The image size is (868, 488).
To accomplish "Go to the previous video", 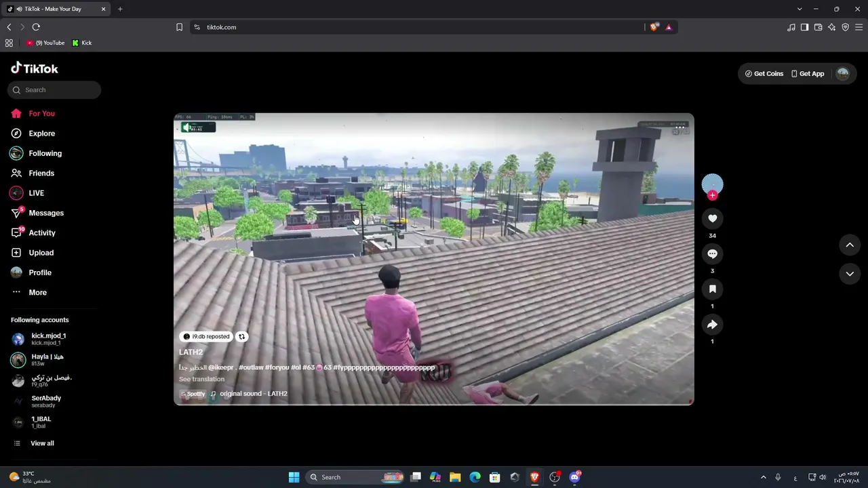I will coord(850,245).
